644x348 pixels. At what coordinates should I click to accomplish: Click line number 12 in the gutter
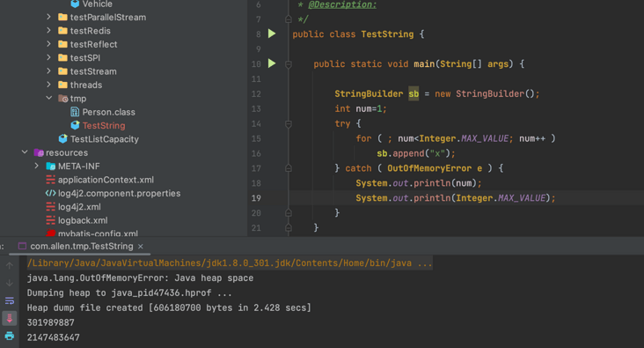(256, 93)
